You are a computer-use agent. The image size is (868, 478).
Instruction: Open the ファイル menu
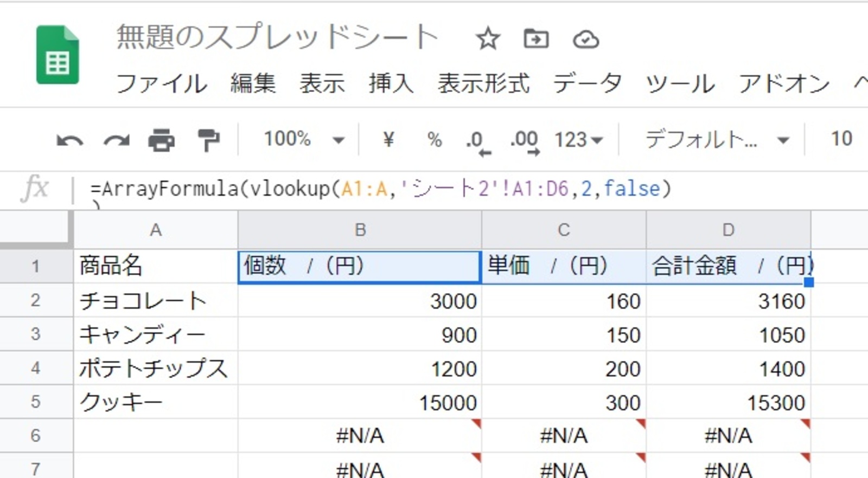[x=162, y=84]
